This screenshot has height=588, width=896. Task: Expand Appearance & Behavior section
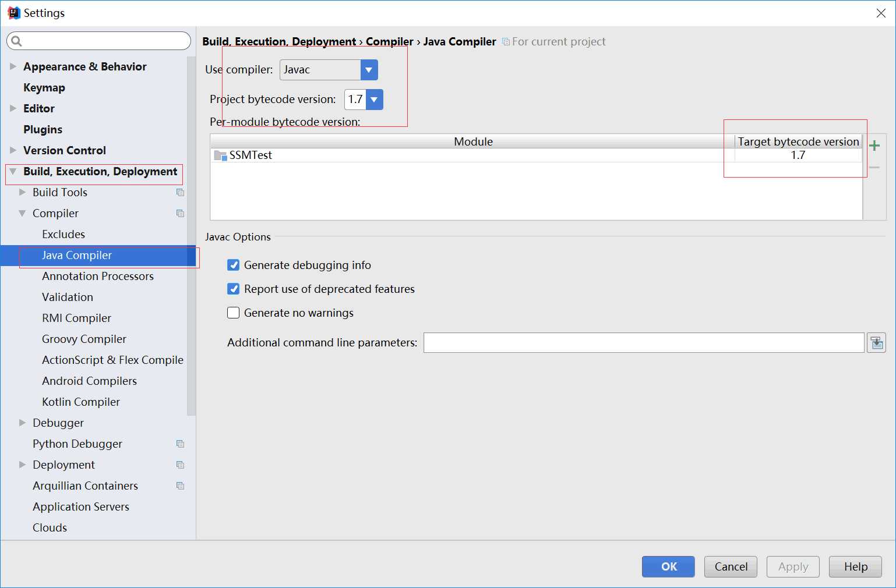pos(13,67)
